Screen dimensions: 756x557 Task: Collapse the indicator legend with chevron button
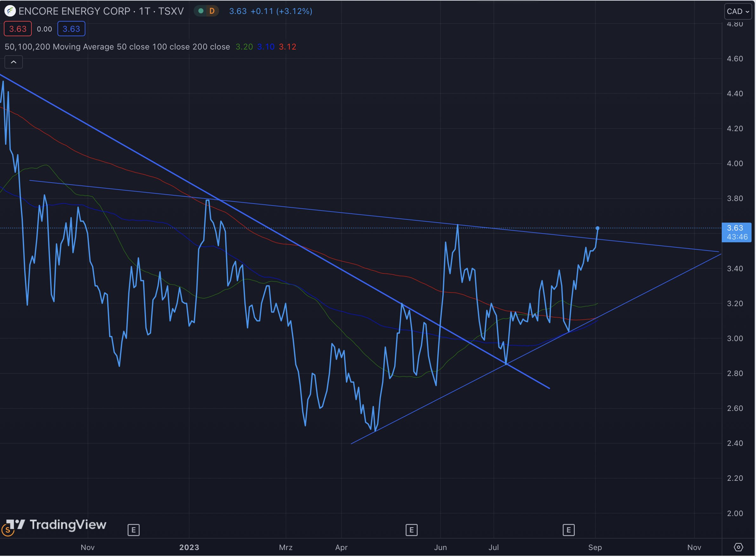tap(13, 62)
